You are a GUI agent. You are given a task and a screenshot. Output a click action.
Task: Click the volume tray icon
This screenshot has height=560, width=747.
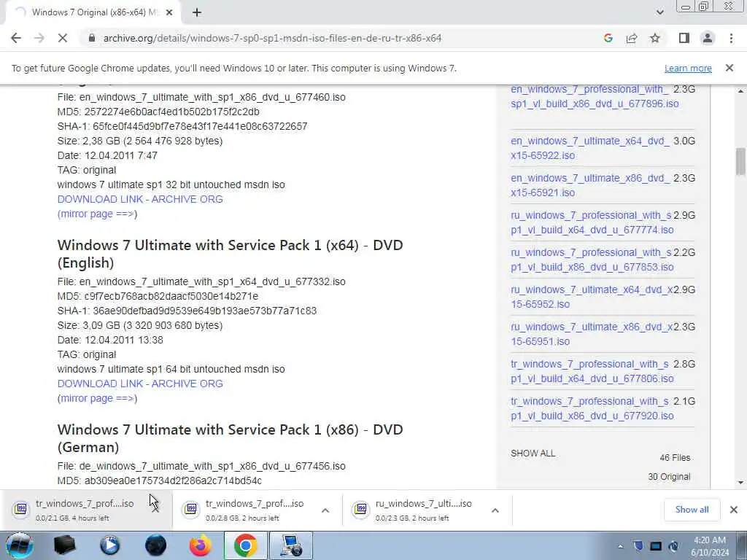click(673, 546)
